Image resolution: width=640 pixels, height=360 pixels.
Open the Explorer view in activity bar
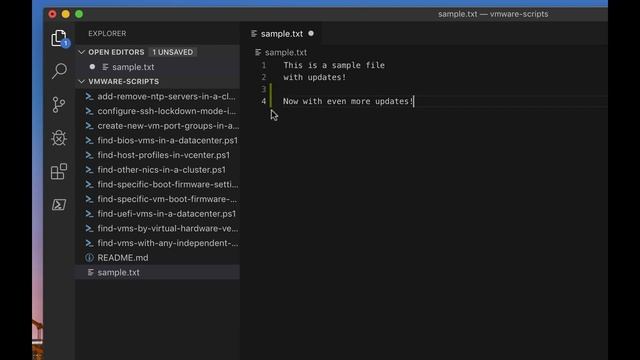[59, 38]
